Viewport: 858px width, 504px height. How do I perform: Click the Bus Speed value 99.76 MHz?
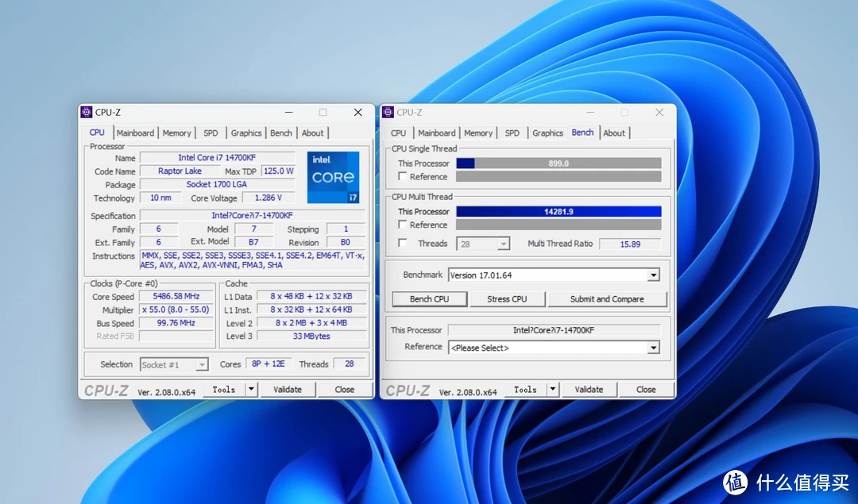point(176,322)
